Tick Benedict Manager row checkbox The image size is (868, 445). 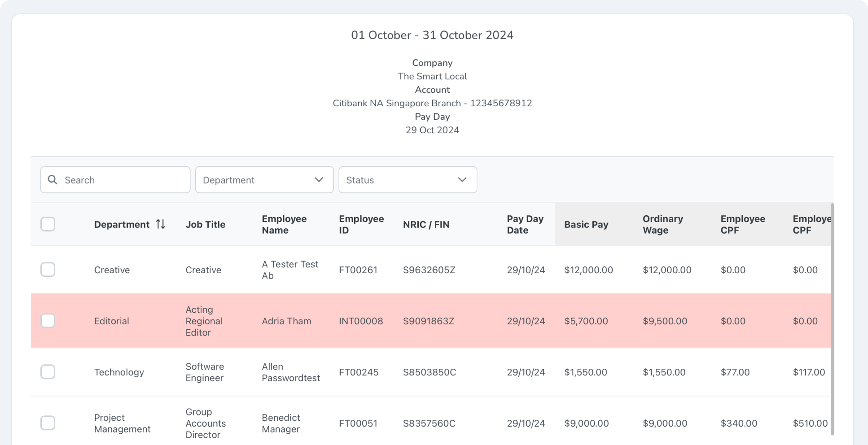(x=48, y=423)
